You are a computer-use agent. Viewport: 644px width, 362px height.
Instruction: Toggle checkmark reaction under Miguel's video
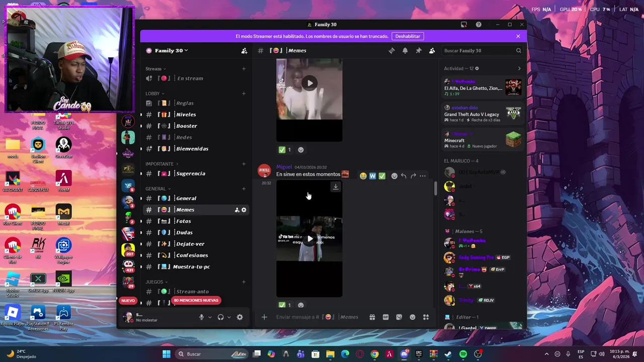[x=285, y=305]
